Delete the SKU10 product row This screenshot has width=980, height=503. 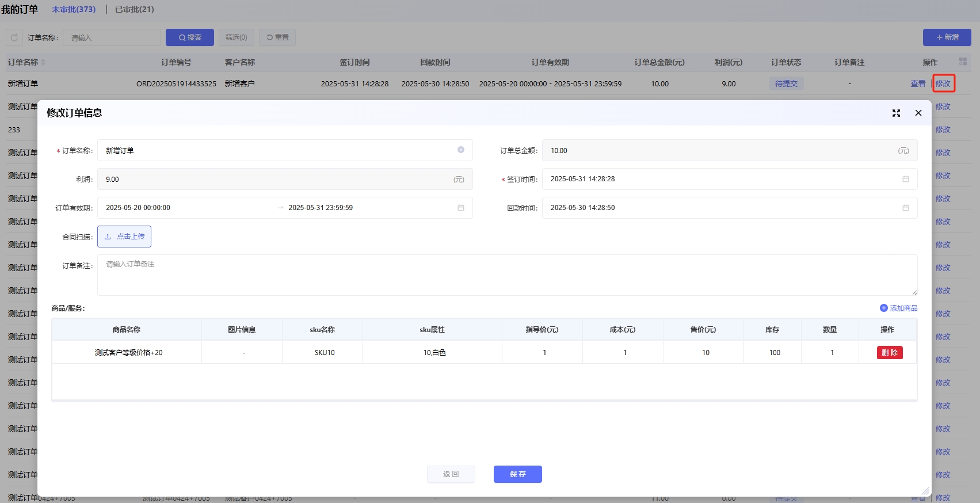coord(889,353)
